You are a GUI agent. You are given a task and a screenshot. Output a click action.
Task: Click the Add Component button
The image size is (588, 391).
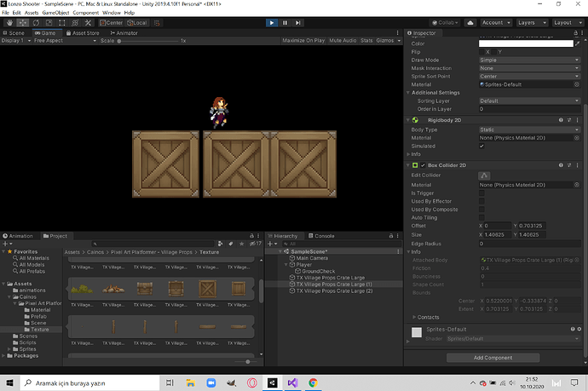click(x=494, y=358)
